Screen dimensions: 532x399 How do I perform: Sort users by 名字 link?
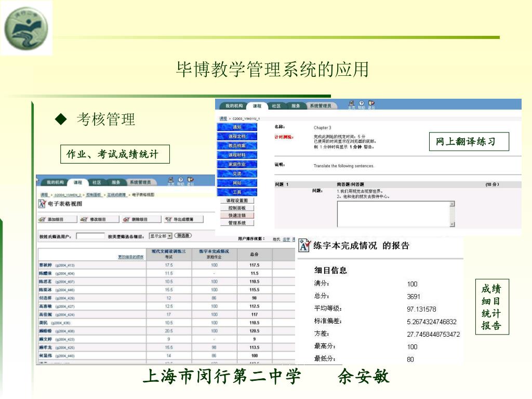coord(286,239)
